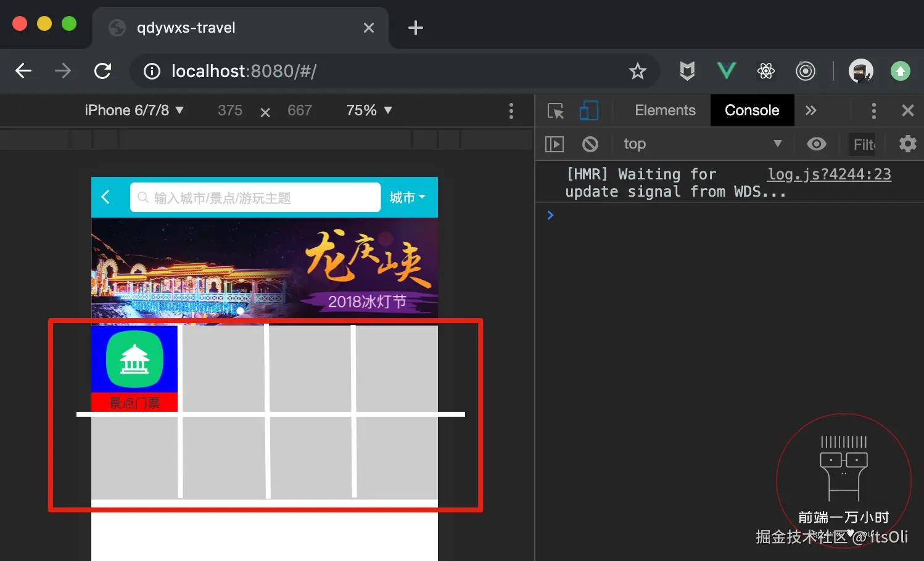
Task: Click the 375 width field
Action: 230,110
